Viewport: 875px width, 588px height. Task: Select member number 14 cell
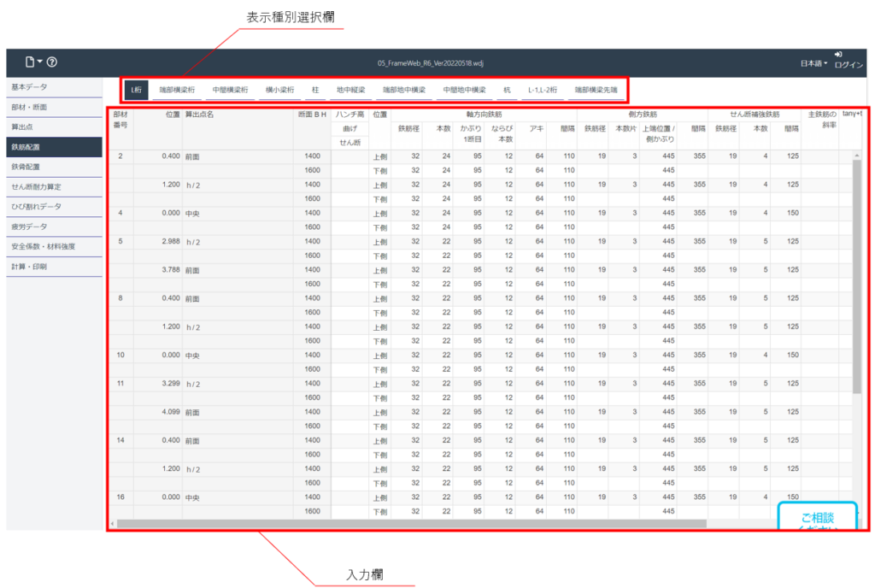tap(120, 441)
